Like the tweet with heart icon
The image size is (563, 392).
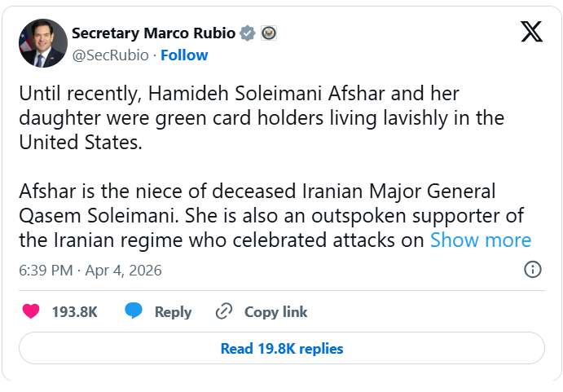coord(31,311)
